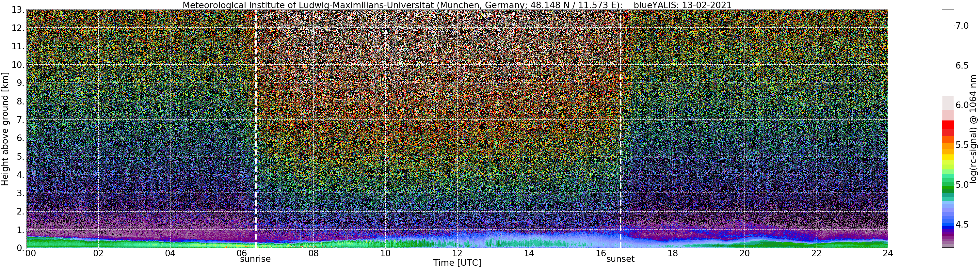
Task: Click the '10.' height axis tick label
Action: [18, 65]
